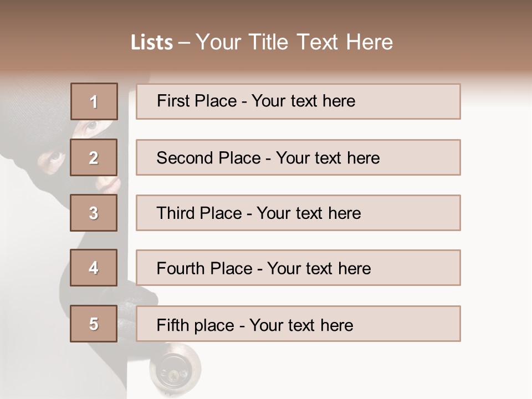Click the number 5 box

(94, 324)
